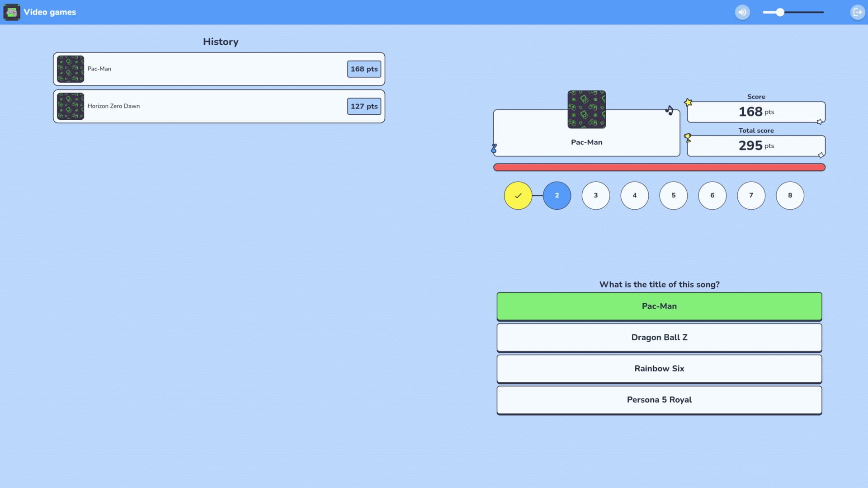Choose the Dragon Ball Z answer
Image resolution: width=868 pixels, height=488 pixels.
(x=659, y=338)
